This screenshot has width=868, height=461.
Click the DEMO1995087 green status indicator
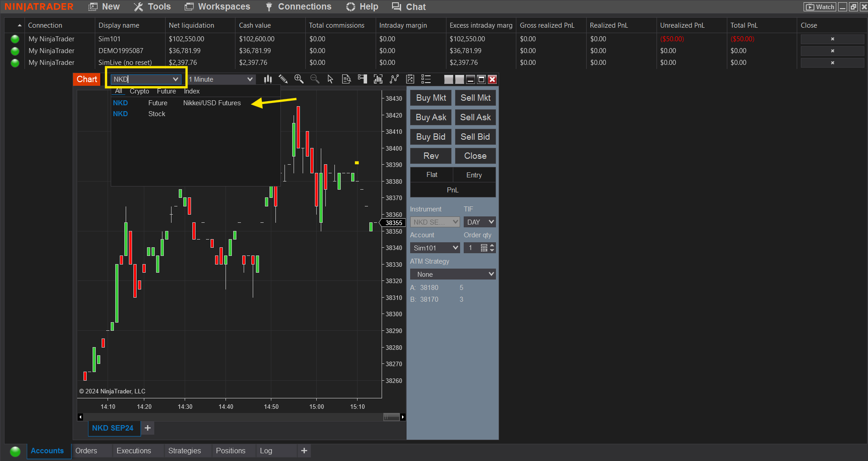[15, 51]
